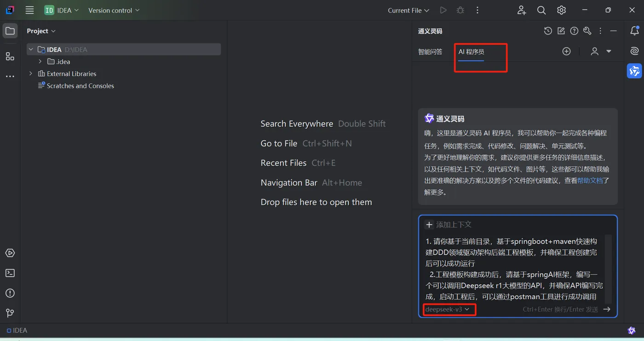Open the AI Assistant spiral icon

click(x=634, y=51)
